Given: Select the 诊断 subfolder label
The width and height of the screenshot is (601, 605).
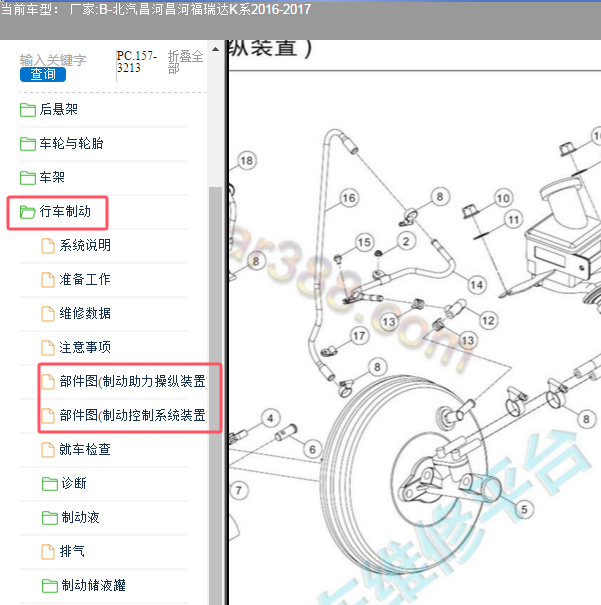Looking at the screenshot, I should [x=74, y=483].
